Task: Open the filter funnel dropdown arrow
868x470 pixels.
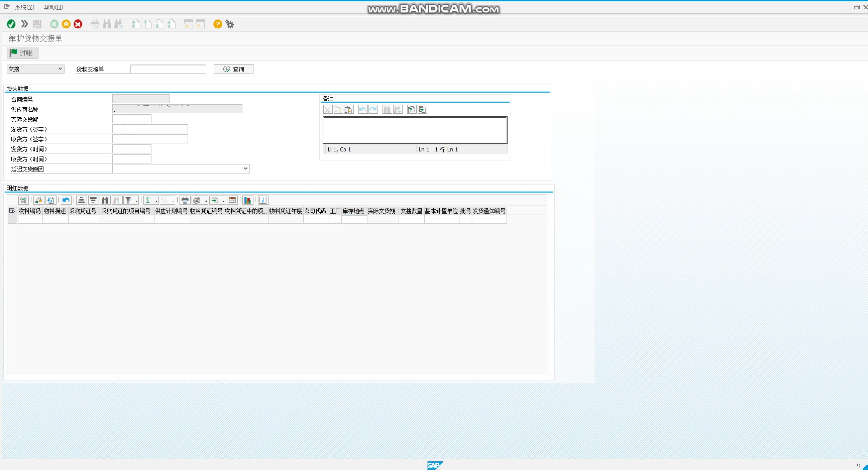Action: coord(136,201)
